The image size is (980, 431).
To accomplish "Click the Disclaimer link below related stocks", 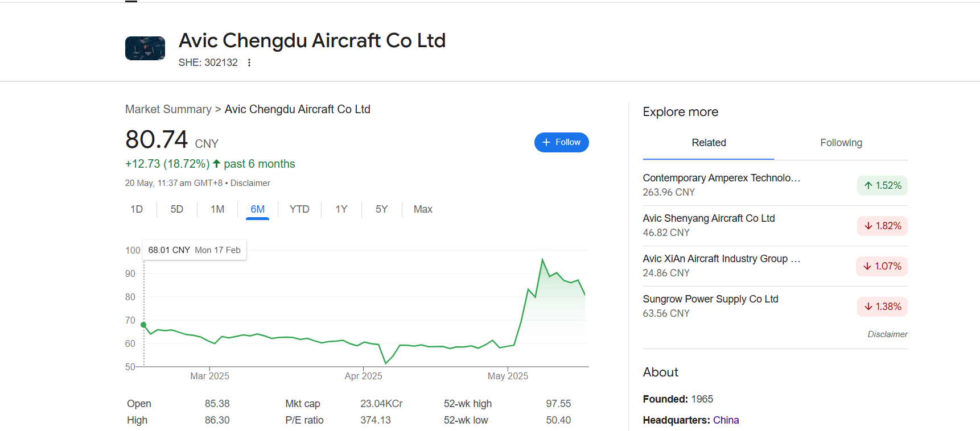I will tap(887, 334).
